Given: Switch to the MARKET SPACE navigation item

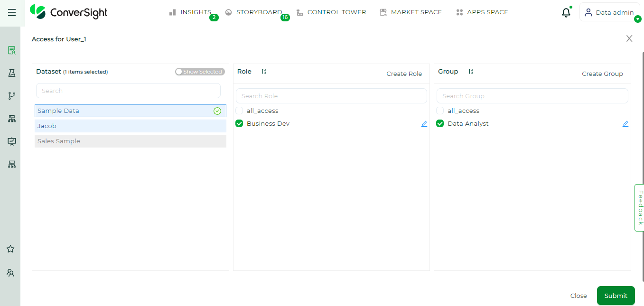Looking at the screenshot, I should tap(411, 12).
